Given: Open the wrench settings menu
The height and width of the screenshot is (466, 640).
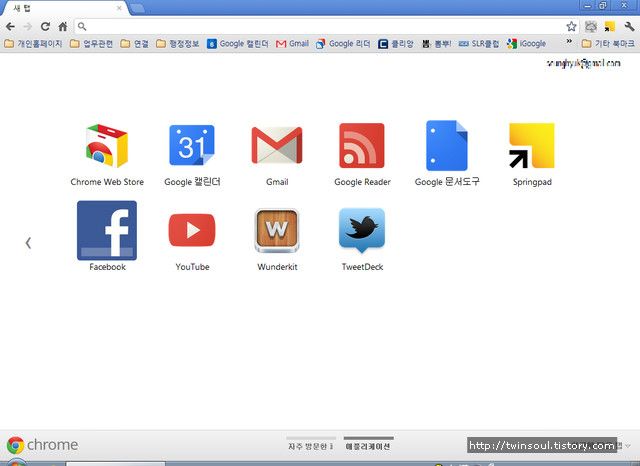Looking at the screenshot, I should [x=629, y=27].
